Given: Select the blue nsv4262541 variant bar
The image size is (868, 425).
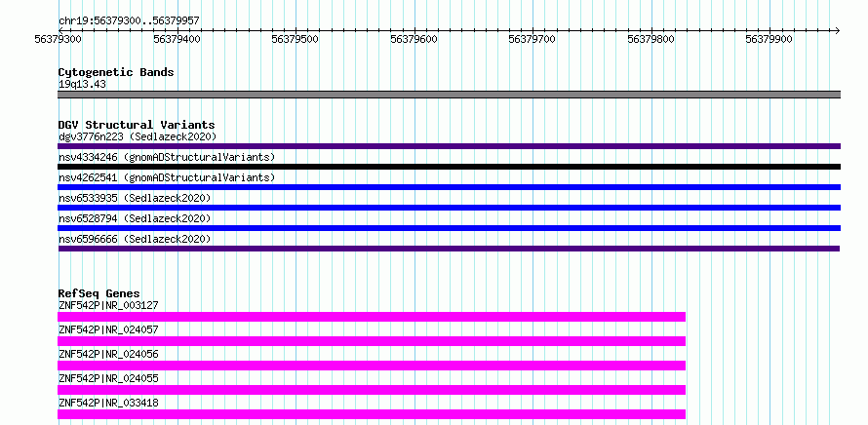Looking at the screenshot, I should click(449, 187).
